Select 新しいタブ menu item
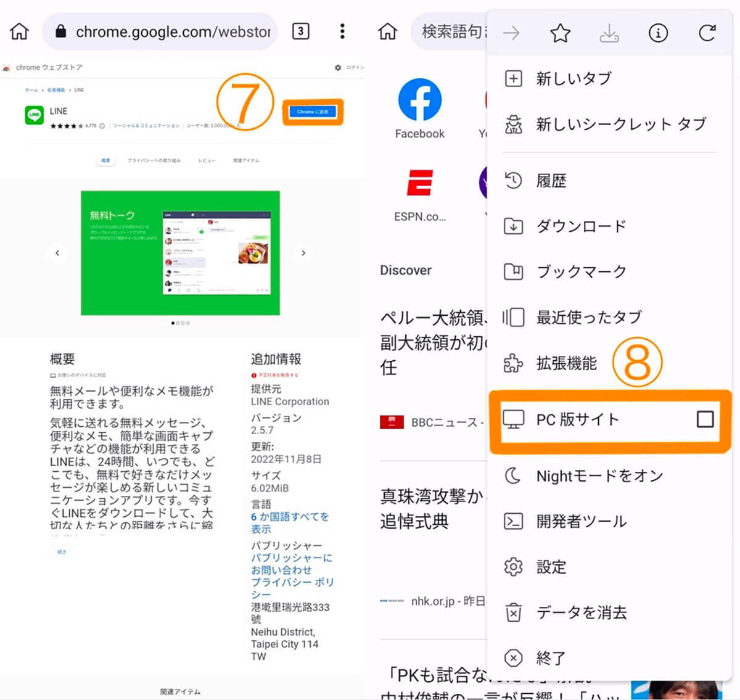The image size is (740, 700). click(609, 78)
